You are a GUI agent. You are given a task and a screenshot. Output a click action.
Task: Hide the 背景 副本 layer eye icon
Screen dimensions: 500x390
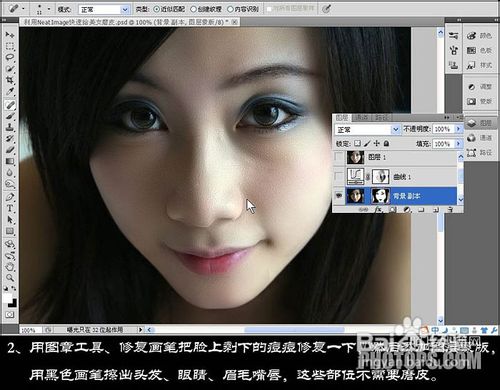click(339, 196)
